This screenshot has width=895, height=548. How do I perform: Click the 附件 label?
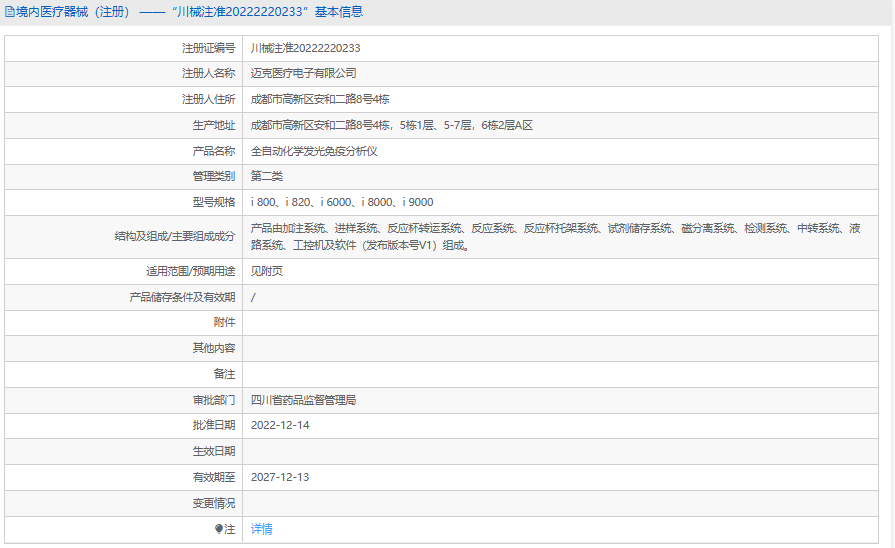coord(224,323)
